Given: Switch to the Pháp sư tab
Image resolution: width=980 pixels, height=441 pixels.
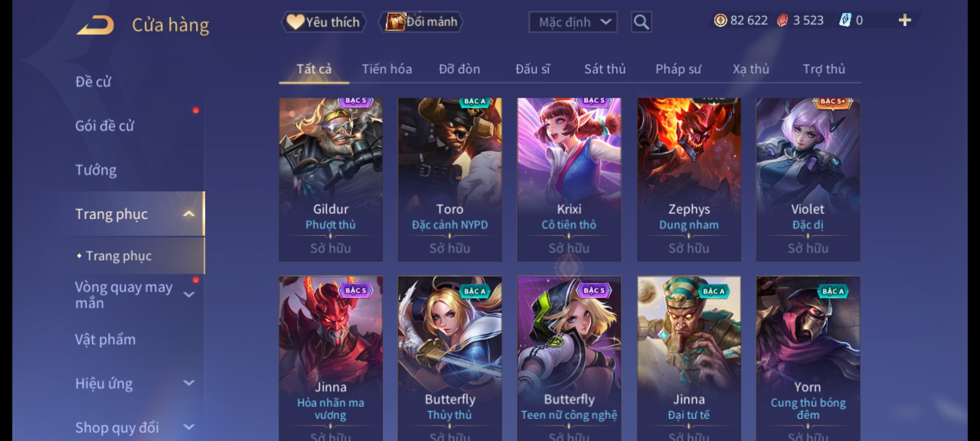Looking at the screenshot, I should point(678,69).
